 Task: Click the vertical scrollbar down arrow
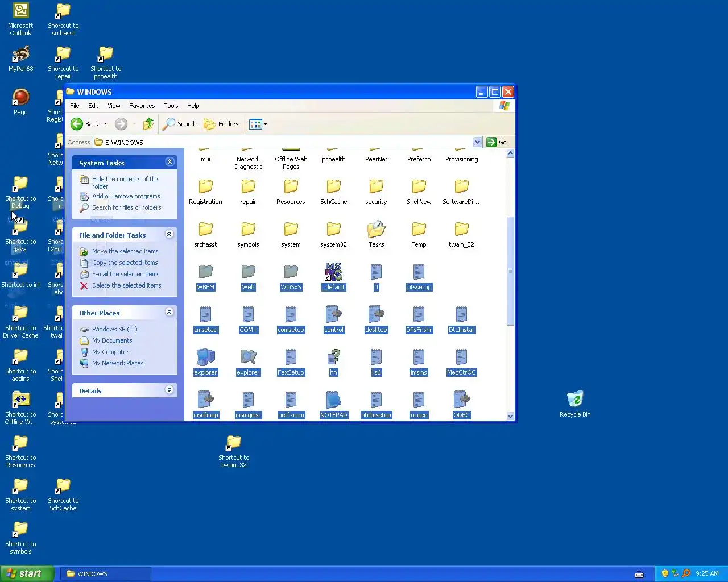510,416
